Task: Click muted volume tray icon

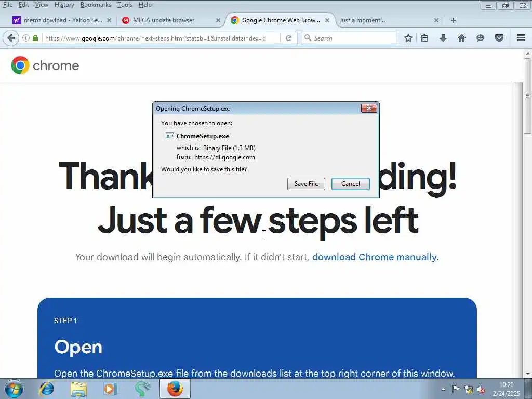Action: click(481, 389)
